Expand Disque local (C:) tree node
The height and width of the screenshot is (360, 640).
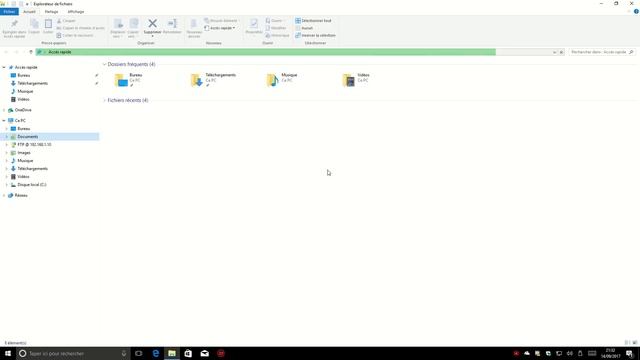coord(7,185)
